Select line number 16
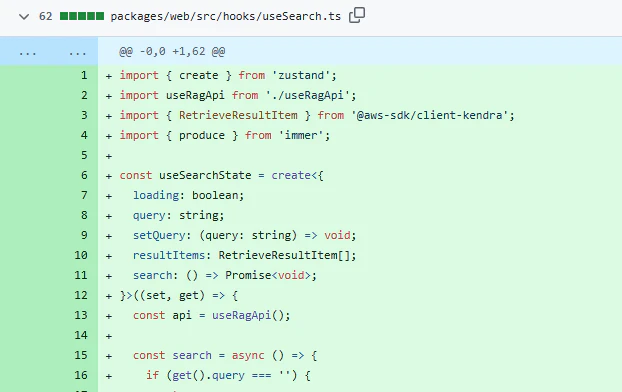The width and height of the screenshot is (622, 392). (x=81, y=375)
